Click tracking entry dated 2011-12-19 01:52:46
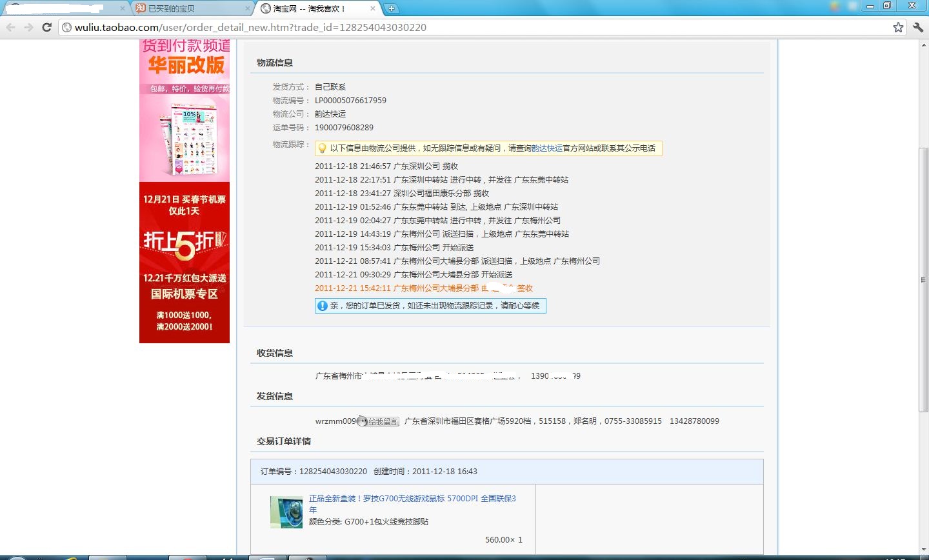Screen dimensions: 929x560 [x=437, y=207]
